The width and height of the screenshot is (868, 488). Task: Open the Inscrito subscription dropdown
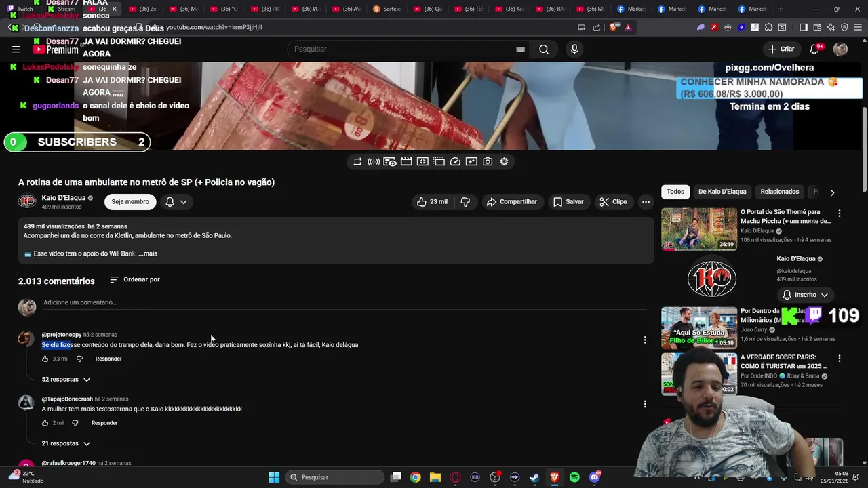pyautogui.click(x=805, y=295)
